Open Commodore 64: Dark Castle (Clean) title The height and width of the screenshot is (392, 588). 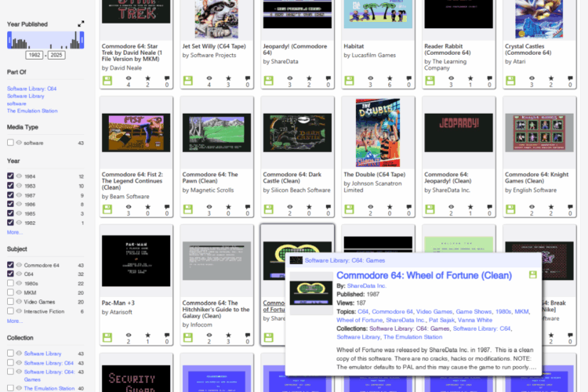coord(292,177)
